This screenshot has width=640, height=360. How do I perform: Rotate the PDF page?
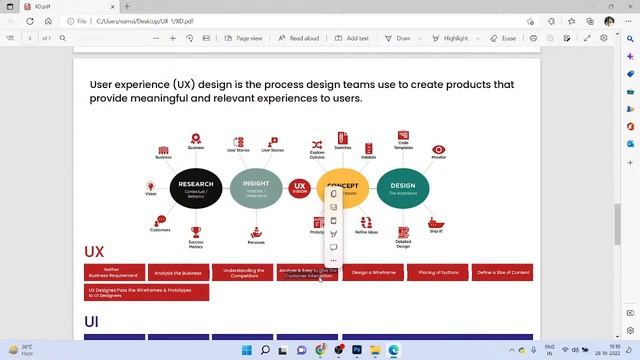click(x=189, y=38)
